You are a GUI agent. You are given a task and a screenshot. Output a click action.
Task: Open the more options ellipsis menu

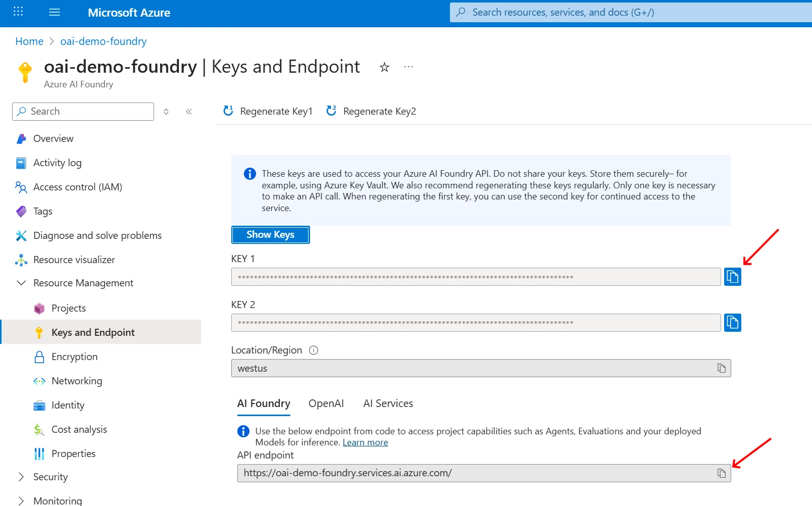coord(409,67)
